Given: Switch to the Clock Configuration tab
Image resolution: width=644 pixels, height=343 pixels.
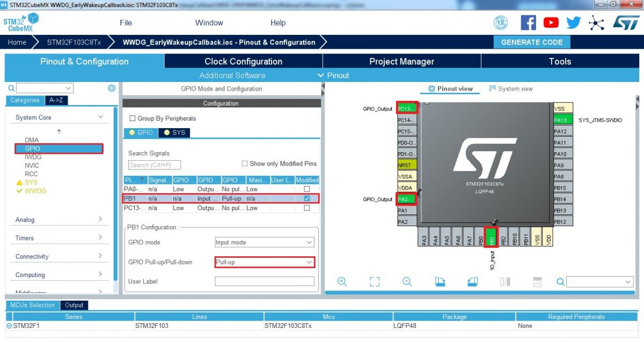Looking at the screenshot, I should click(243, 61).
